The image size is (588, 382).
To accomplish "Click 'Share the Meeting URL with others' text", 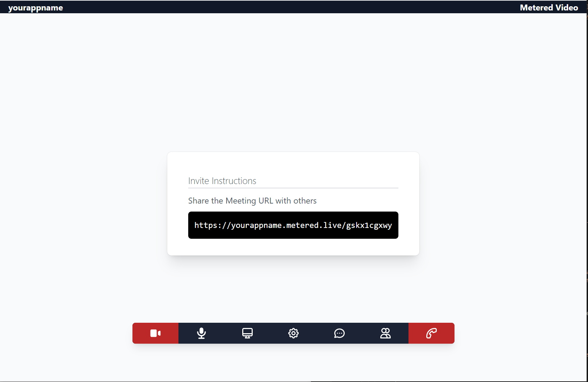I will 252,201.
